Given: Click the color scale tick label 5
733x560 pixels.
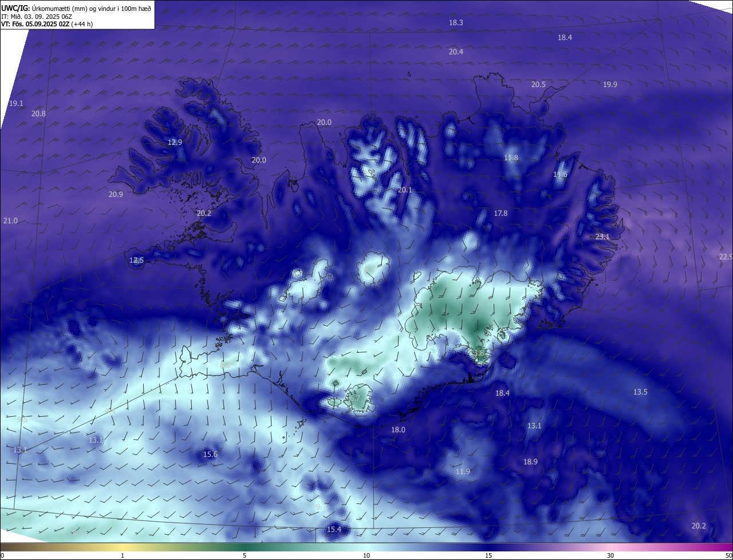Looking at the screenshot, I should (x=245, y=555).
